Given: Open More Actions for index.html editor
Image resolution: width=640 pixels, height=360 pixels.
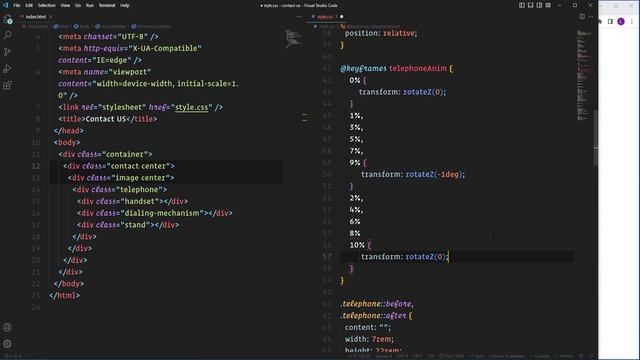Looking at the screenshot, I should click(x=299, y=17).
